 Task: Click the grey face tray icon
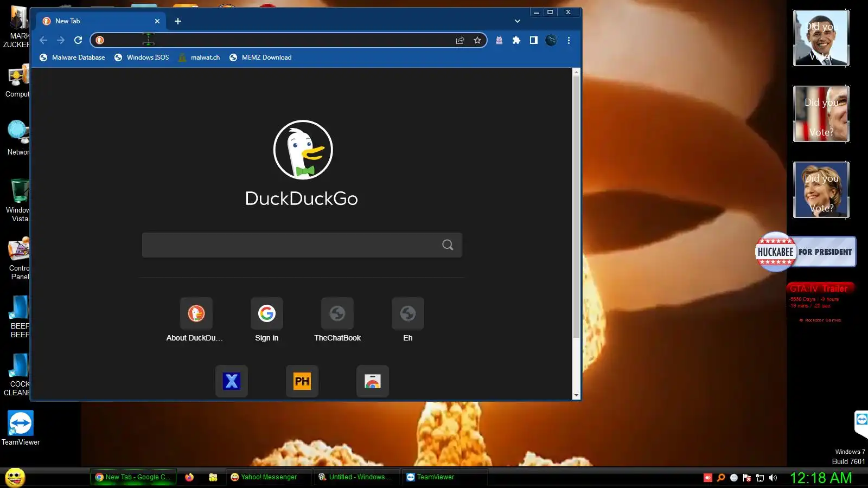click(x=734, y=478)
